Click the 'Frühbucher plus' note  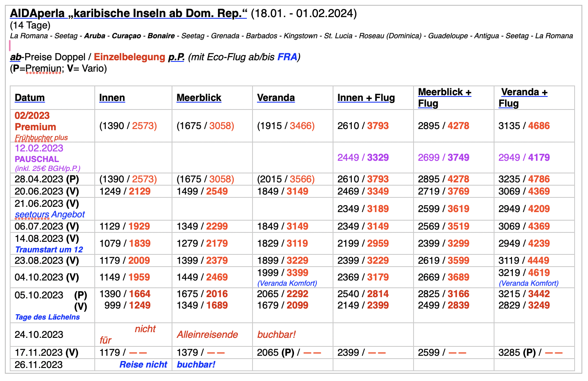pyautogui.click(x=41, y=138)
